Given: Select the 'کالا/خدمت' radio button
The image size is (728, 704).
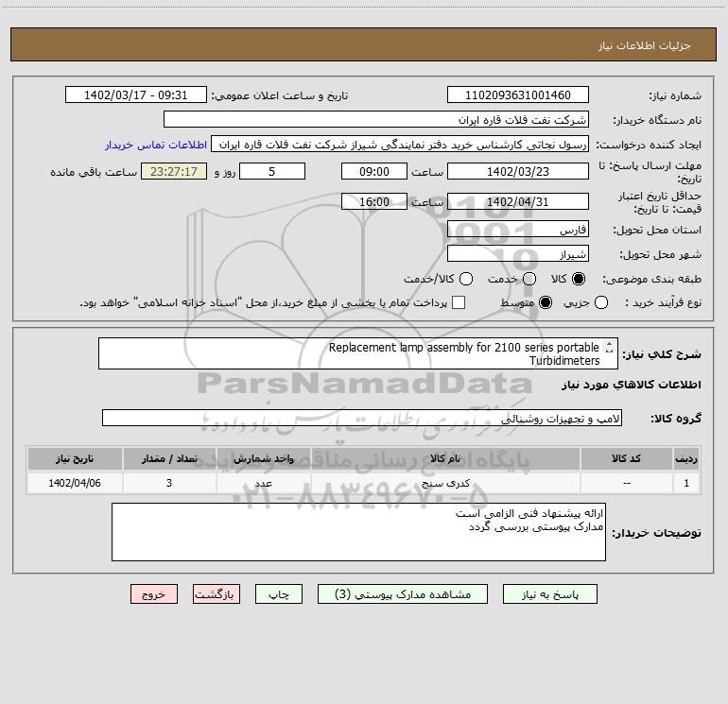Looking at the screenshot, I should tap(466, 279).
